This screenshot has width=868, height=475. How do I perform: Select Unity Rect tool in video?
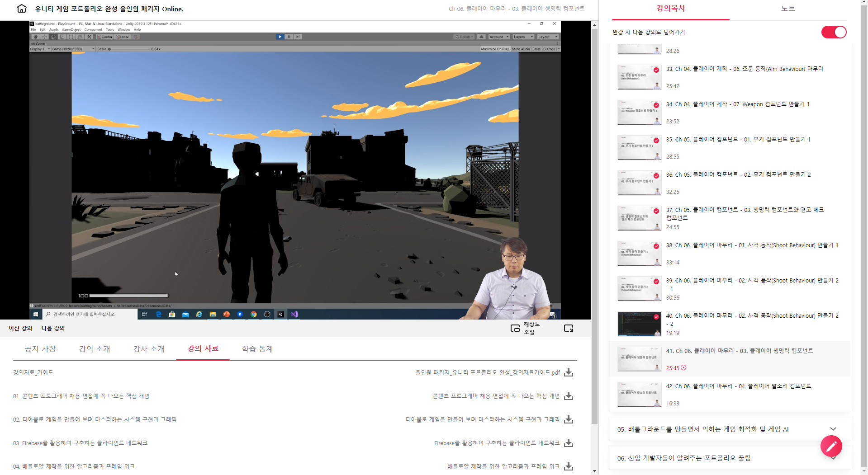[71, 37]
